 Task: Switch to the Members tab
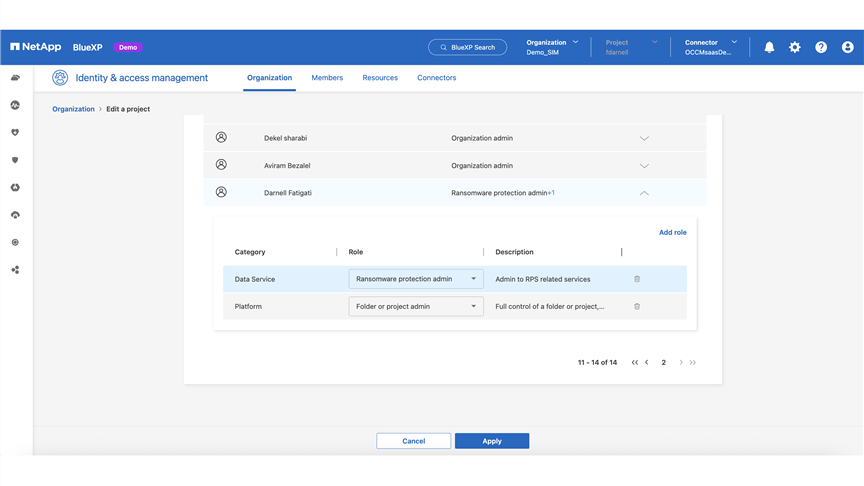327,78
